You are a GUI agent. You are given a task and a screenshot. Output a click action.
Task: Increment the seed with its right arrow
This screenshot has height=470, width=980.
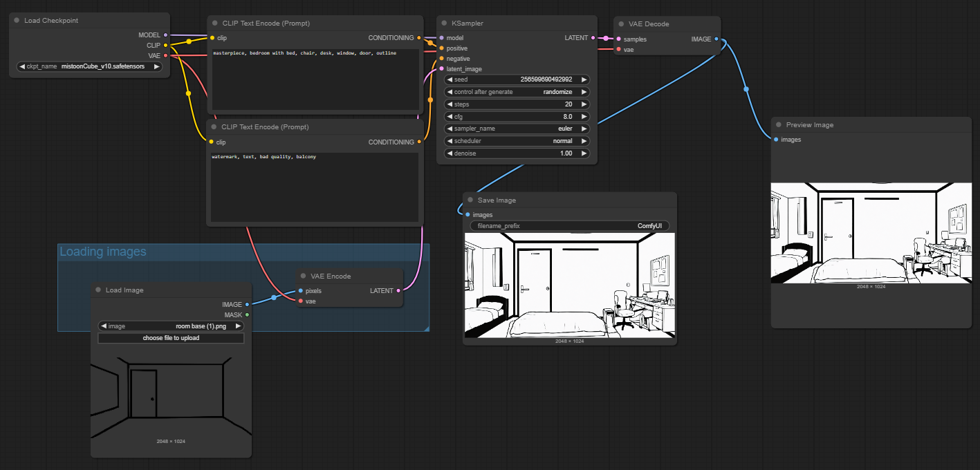[x=584, y=79]
